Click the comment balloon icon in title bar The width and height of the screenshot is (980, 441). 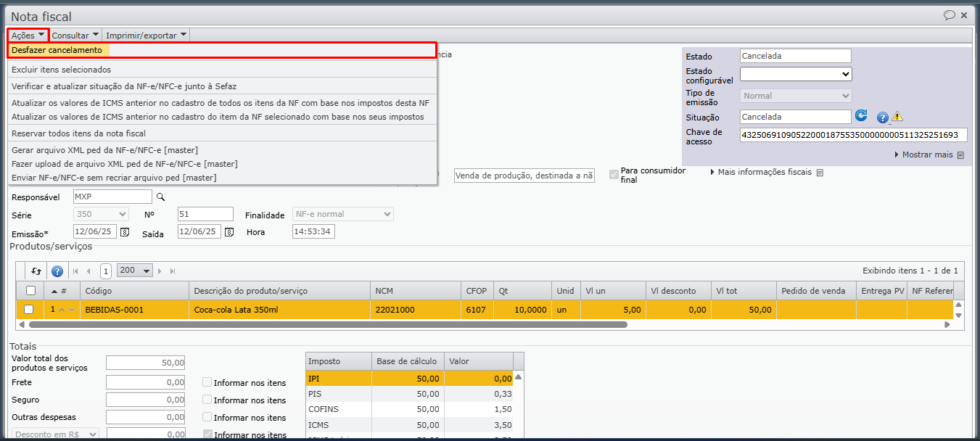point(949,15)
